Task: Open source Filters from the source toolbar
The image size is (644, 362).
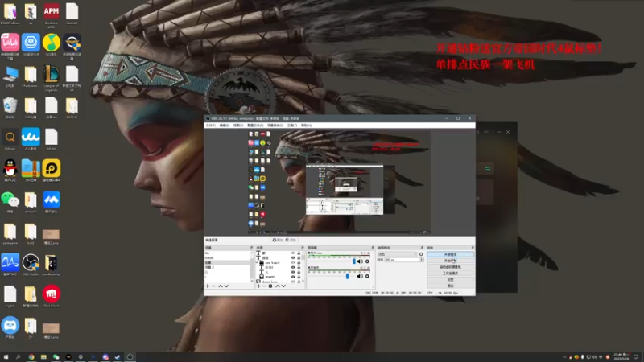Action: (291, 240)
